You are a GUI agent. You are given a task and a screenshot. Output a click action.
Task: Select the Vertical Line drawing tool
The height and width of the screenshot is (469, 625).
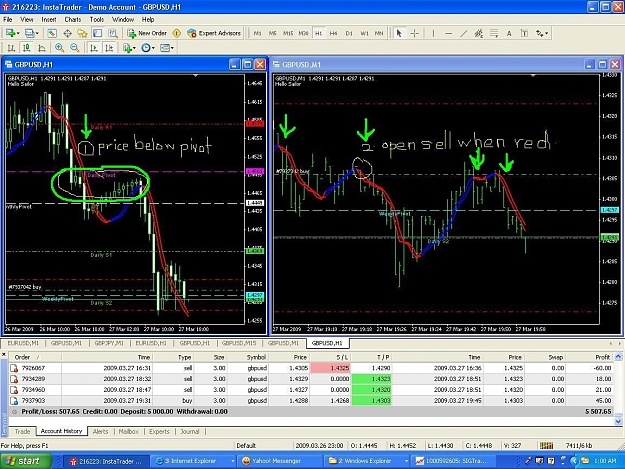(x=433, y=33)
